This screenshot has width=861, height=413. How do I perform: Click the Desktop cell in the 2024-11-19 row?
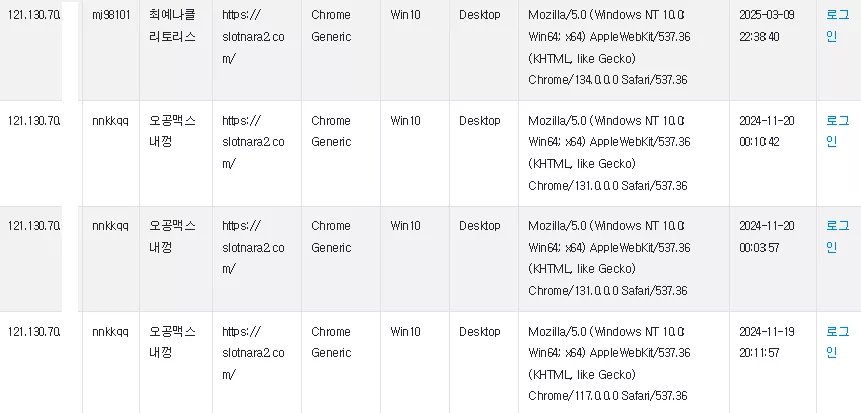(x=479, y=332)
